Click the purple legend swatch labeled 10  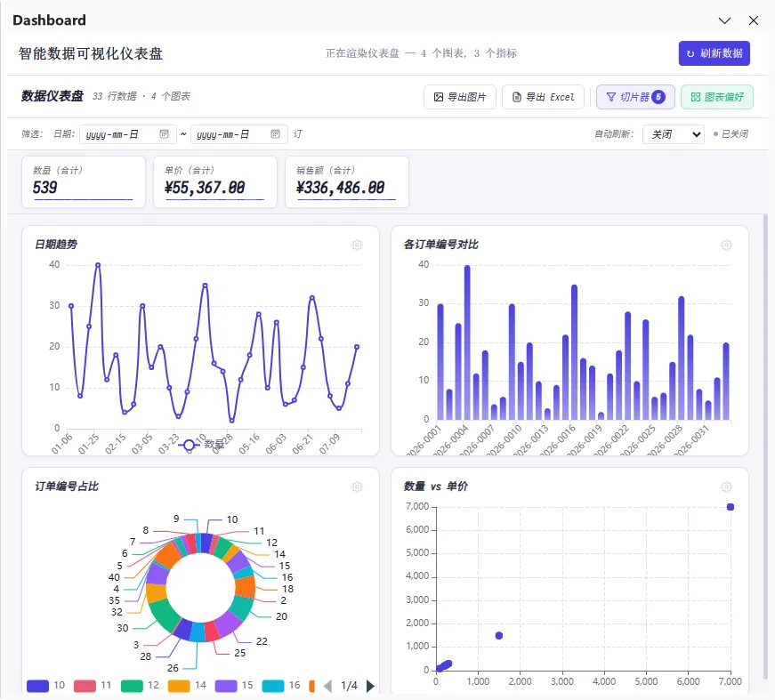point(37,686)
